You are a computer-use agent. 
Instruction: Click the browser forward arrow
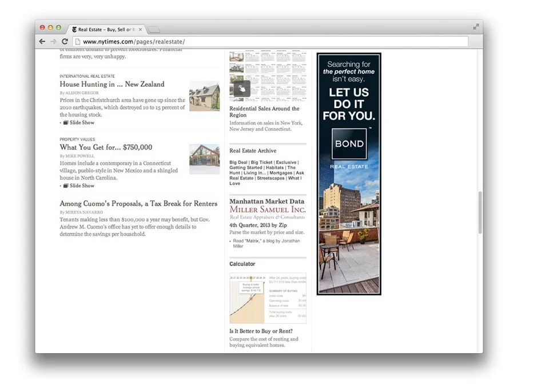[x=53, y=41]
